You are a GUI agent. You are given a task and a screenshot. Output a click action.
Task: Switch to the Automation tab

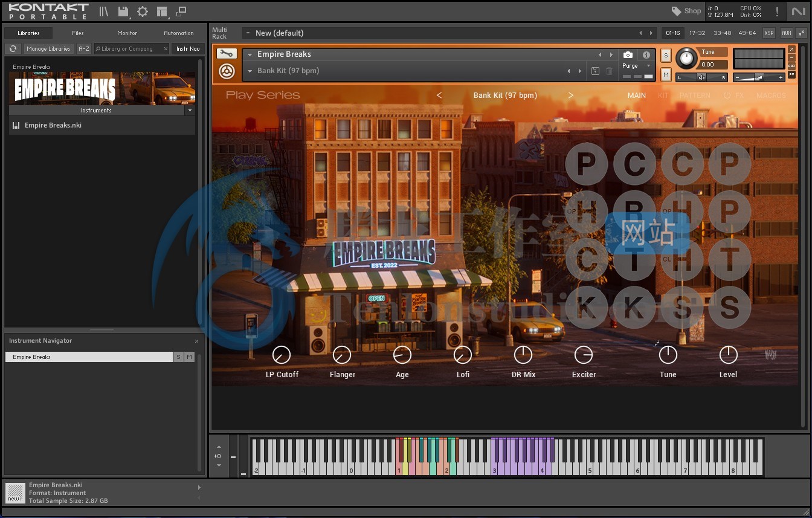tap(179, 33)
